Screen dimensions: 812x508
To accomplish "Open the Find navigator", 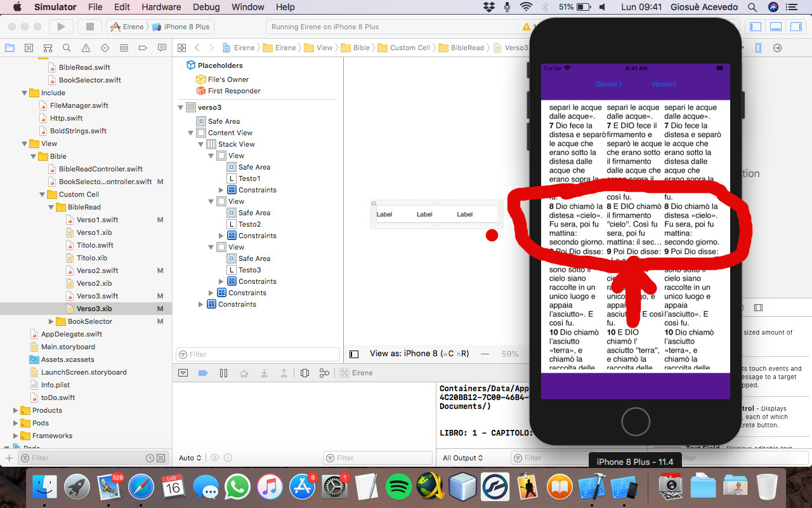I will click(66, 48).
